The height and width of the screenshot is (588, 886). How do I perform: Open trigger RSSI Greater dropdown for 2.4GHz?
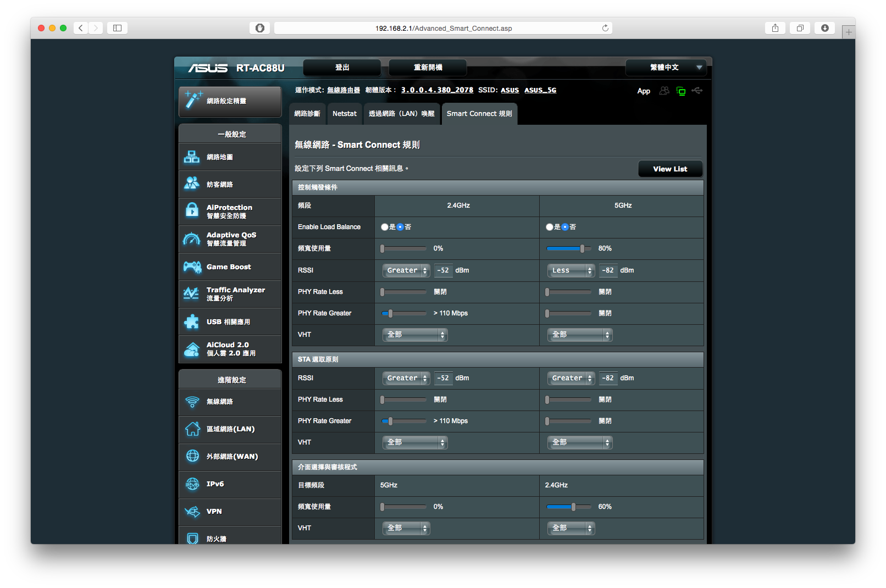click(x=406, y=270)
